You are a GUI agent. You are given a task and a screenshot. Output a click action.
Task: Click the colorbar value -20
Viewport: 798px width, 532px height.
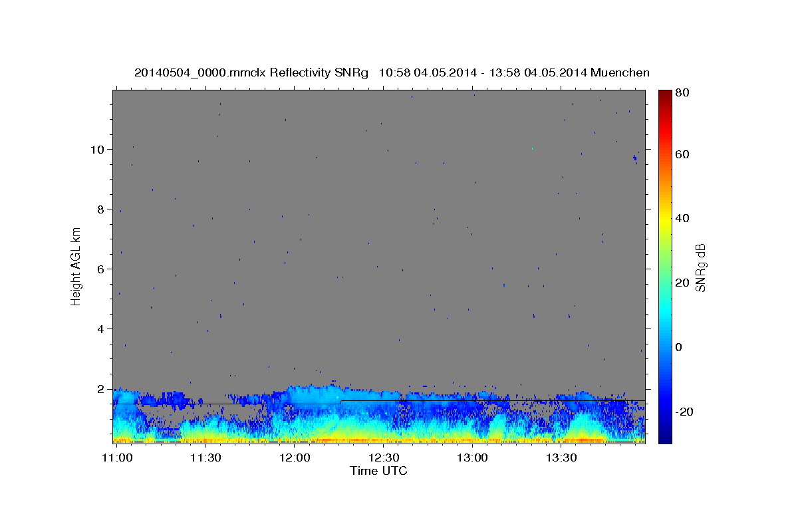point(684,412)
